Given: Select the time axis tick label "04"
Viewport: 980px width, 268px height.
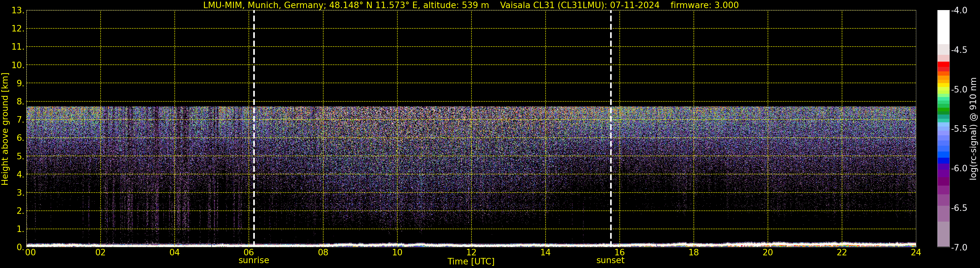Looking at the screenshot, I should coord(175,252).
